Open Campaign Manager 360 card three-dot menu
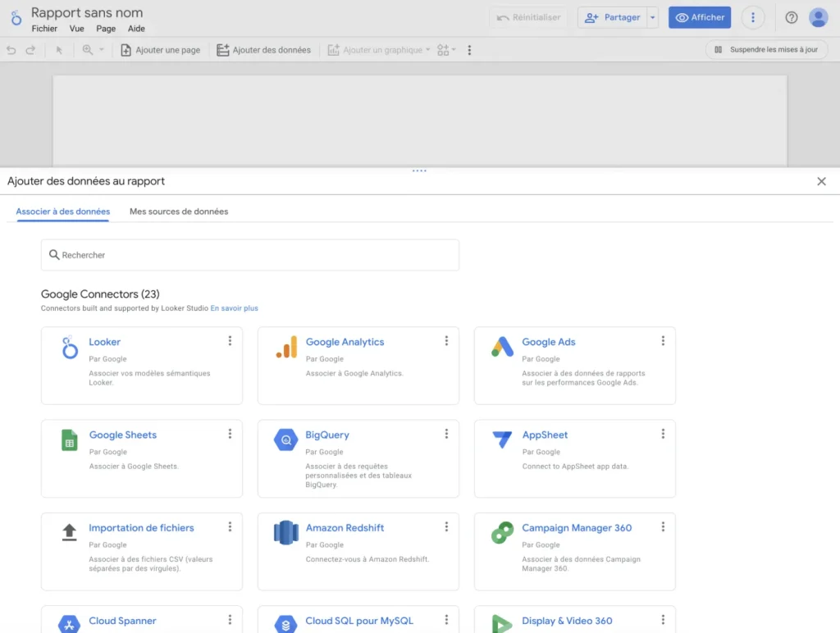 click(663, 527)
